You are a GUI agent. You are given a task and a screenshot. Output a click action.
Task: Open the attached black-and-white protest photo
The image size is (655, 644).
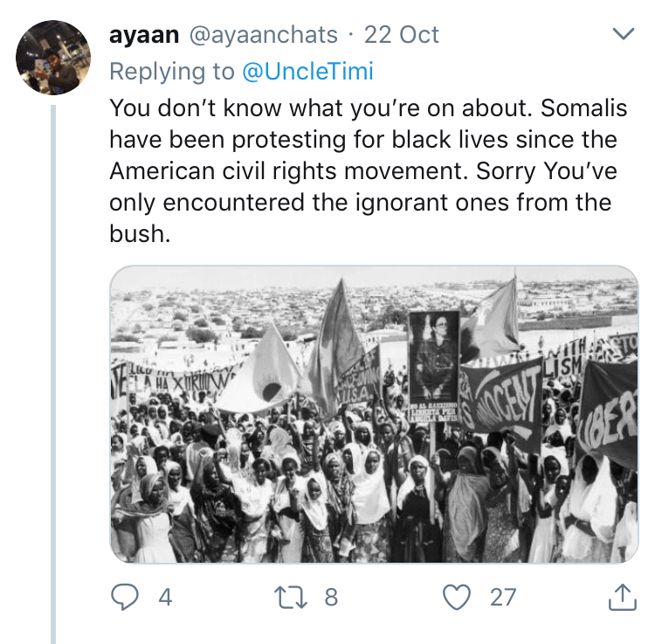(374, 415)
